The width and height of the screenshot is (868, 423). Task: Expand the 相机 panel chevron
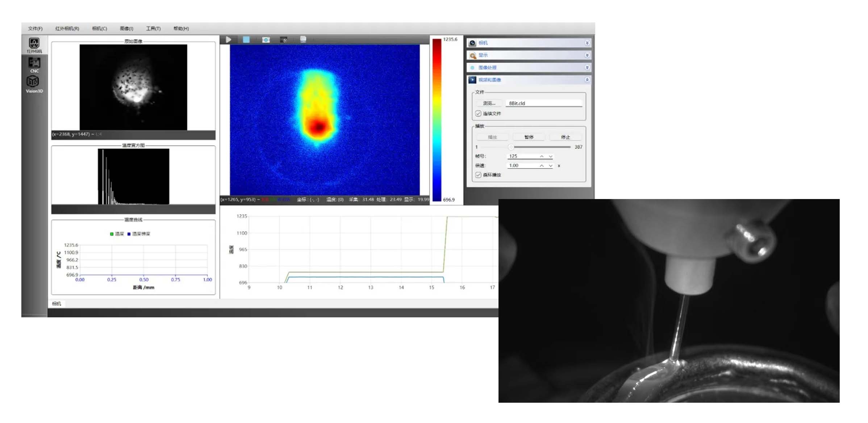pos(587,43)
